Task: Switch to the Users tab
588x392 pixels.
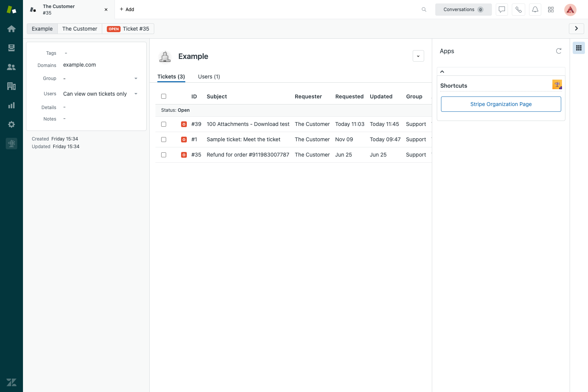Action: 209,77
